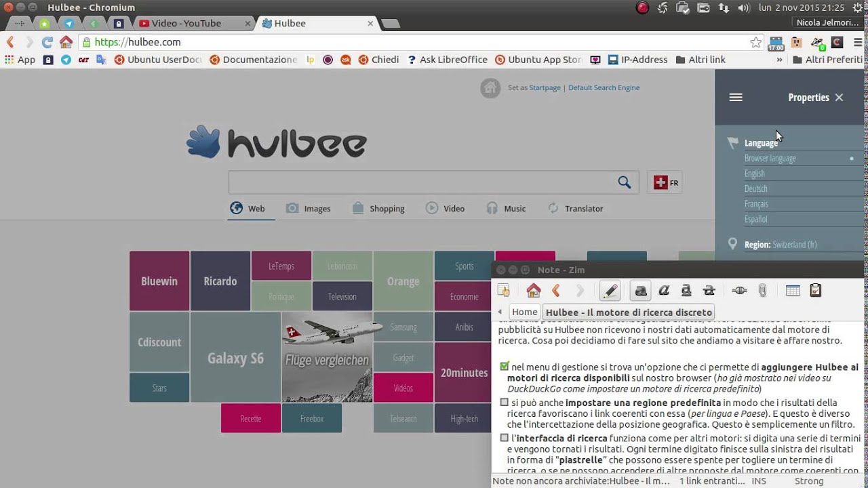Screen dimensions: 868x488
Task: Toggle the index pane in Zim toolbar
Action: point(503,291)
